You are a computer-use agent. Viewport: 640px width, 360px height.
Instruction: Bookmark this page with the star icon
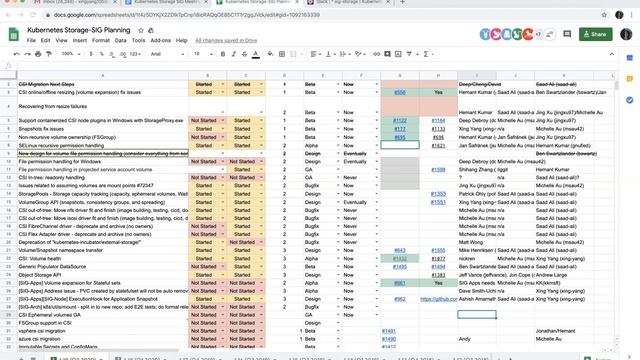(x=604, y=15)
